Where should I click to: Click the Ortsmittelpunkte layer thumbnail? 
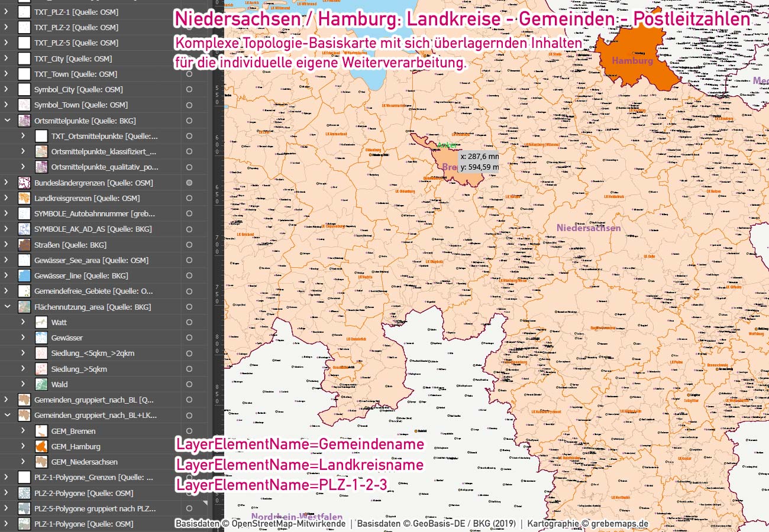24,120
